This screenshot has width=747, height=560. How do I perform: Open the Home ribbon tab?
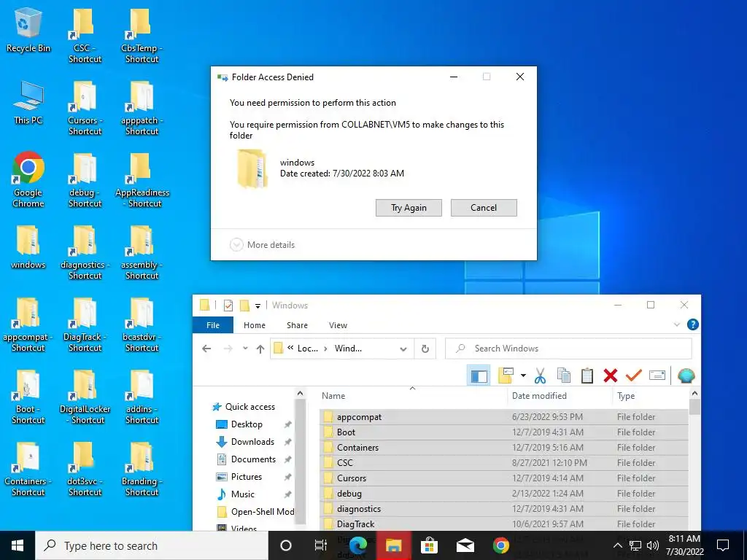pyautogui.click(x=255, y=325)
